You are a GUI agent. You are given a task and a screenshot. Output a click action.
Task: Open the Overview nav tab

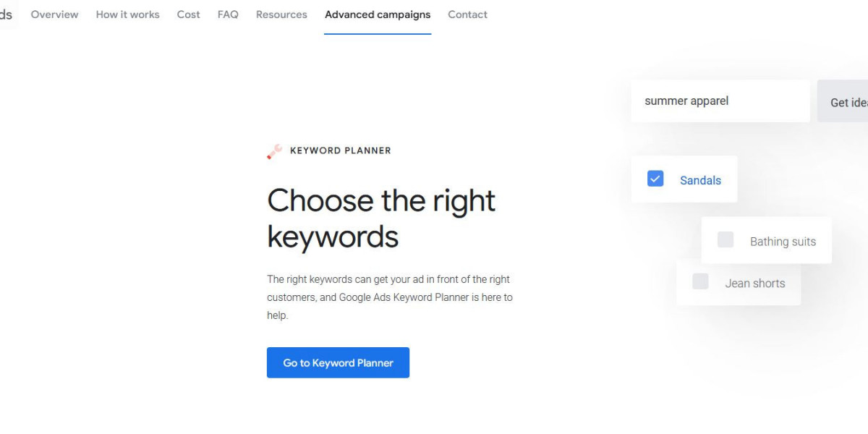coord(54,14)
